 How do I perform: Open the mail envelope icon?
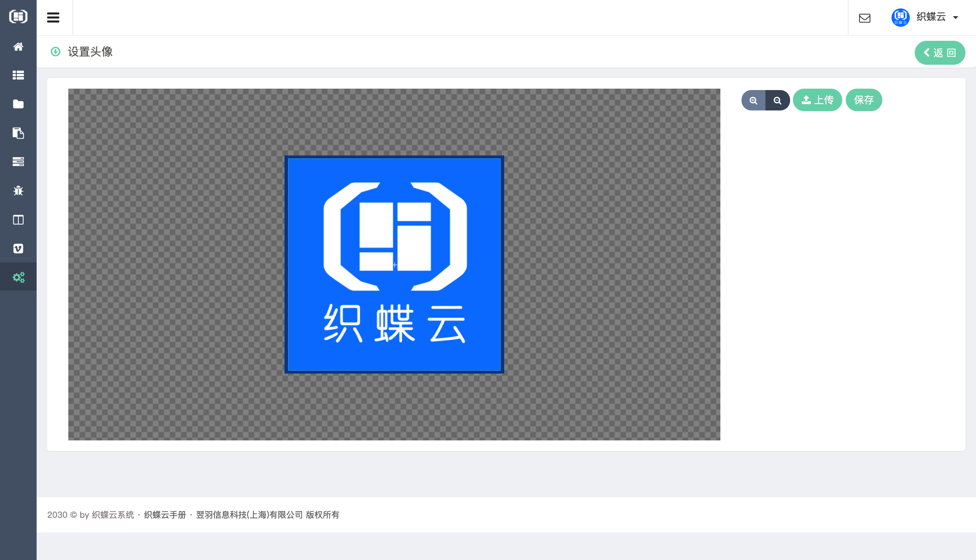click(864, 18)
